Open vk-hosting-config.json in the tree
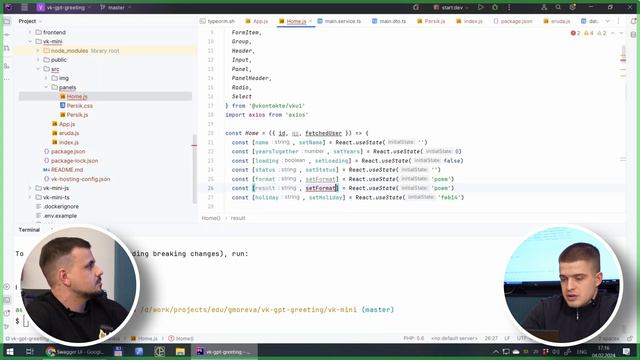 point(80,179)
